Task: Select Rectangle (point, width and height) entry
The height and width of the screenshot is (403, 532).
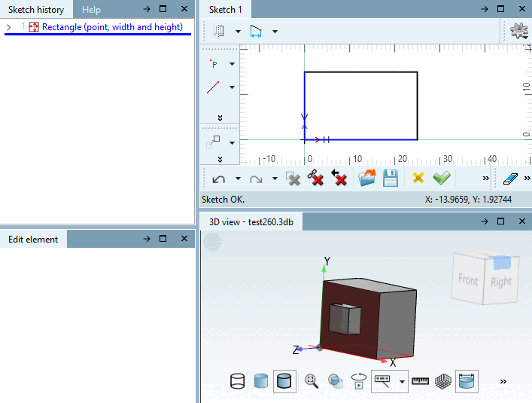Action: pos(112,27)
